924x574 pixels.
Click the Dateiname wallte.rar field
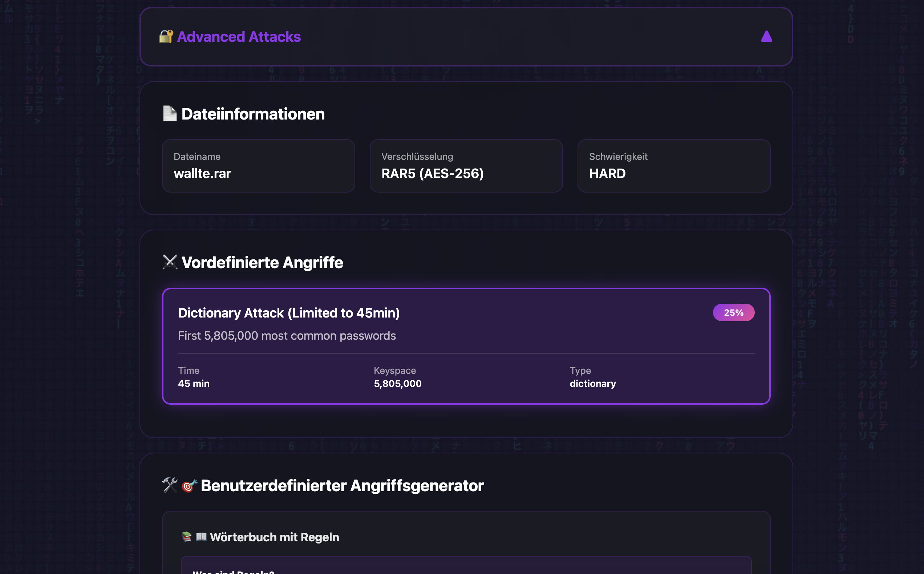click(x=258, y=166)
